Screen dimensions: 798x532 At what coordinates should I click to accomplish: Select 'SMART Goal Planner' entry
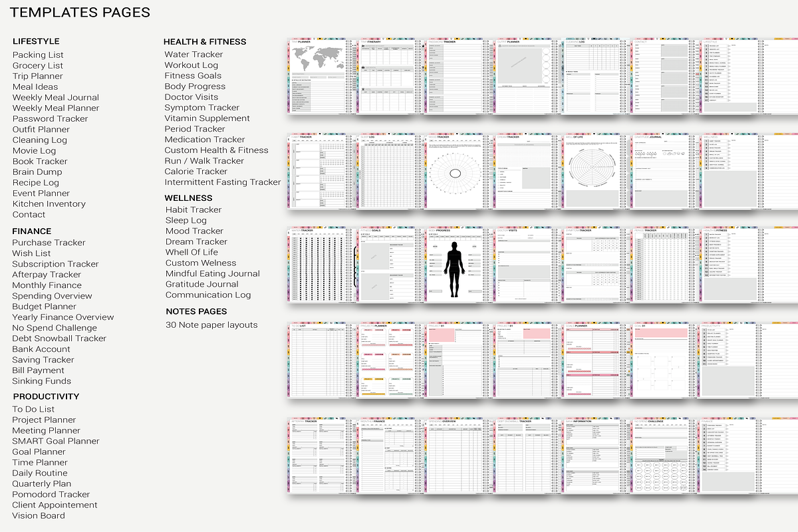pyautogui.click(x=56, y=441)
